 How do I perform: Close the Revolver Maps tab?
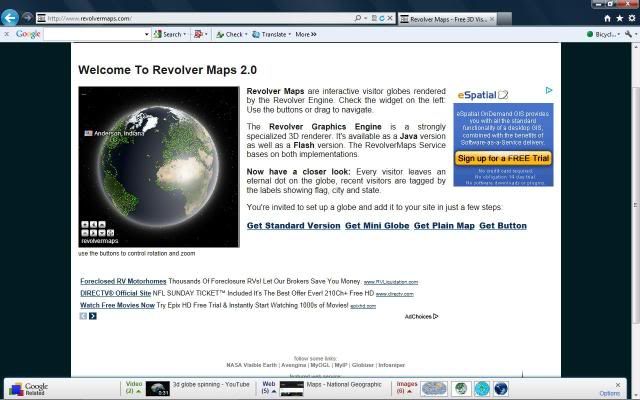tap(492, 19)
